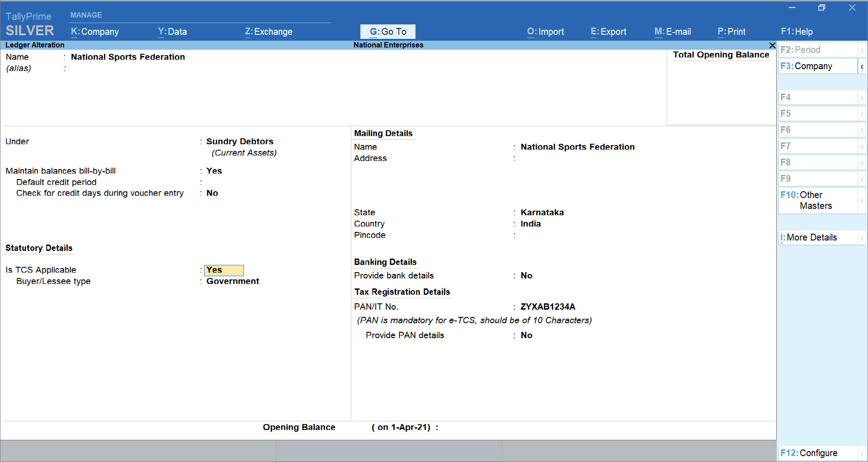The image size is (868, 462).
Task: Select the Under group Sundry Debtors field
Action: point(240,141)
